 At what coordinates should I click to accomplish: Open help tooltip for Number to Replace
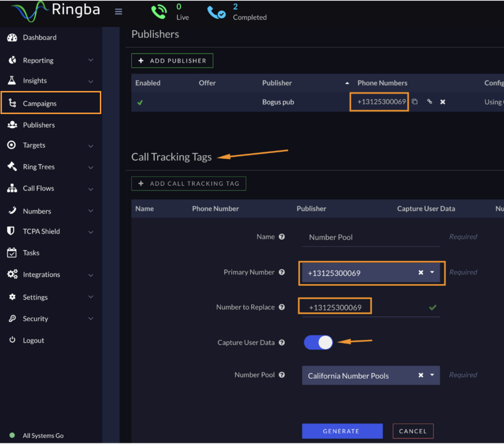[282, 307]
